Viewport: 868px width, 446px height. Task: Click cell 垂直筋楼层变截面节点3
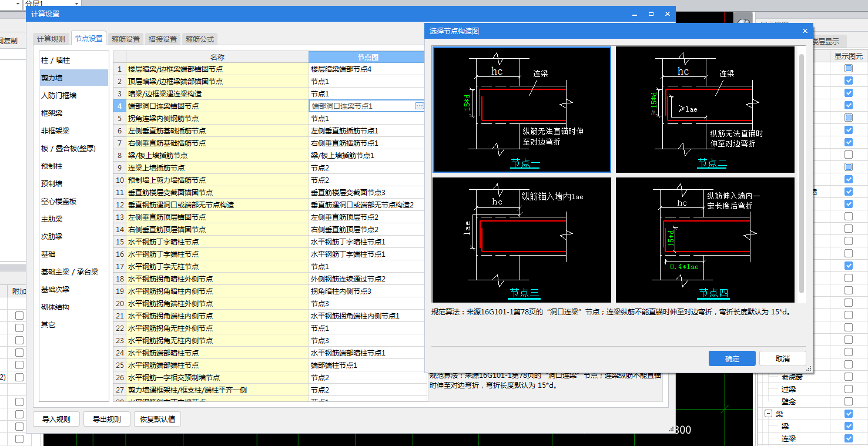point(368,192)
